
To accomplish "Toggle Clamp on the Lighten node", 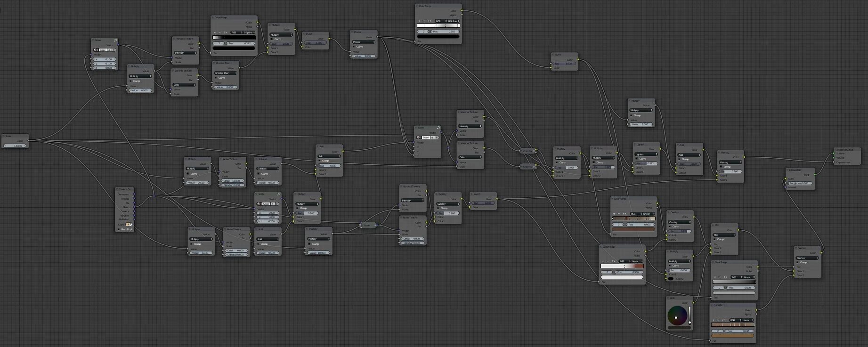I will [x=636, y=159].
